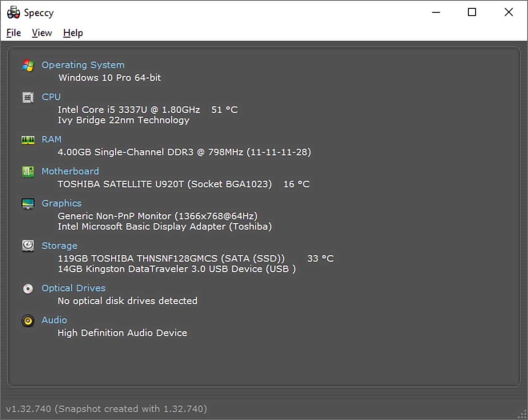Click the CPU temperature 51 °C

pyautogui.click(x=224, y=110)
